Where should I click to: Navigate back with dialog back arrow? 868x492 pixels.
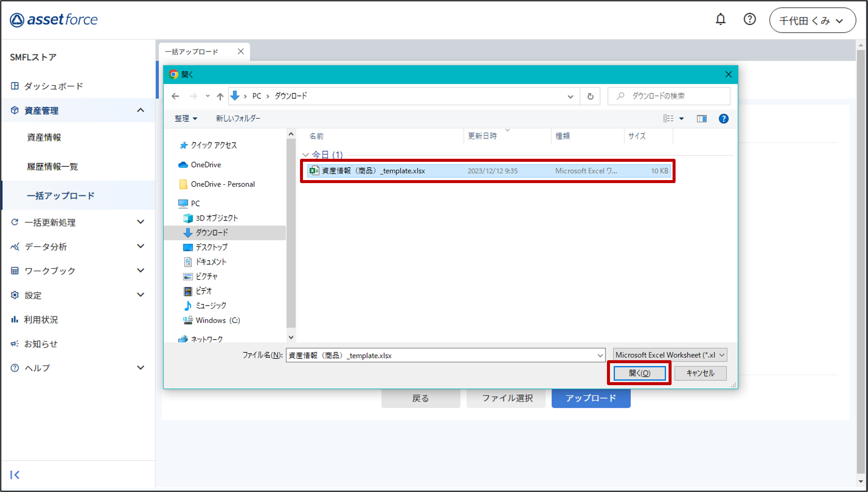(175, 96)
